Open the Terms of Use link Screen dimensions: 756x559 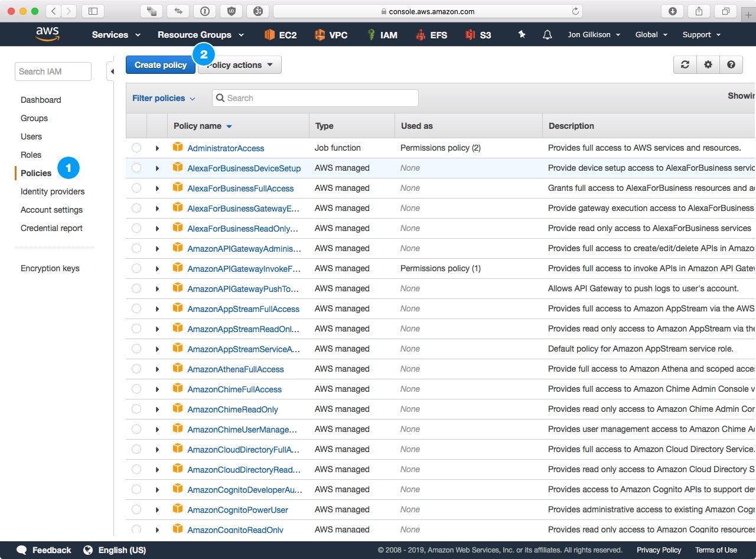(x=716, y=550)
